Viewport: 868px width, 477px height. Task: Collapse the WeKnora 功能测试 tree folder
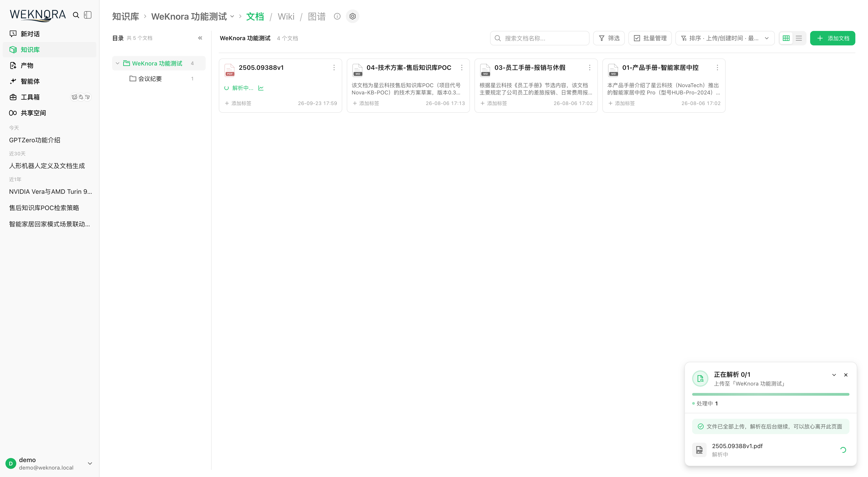tap(118, 63)
